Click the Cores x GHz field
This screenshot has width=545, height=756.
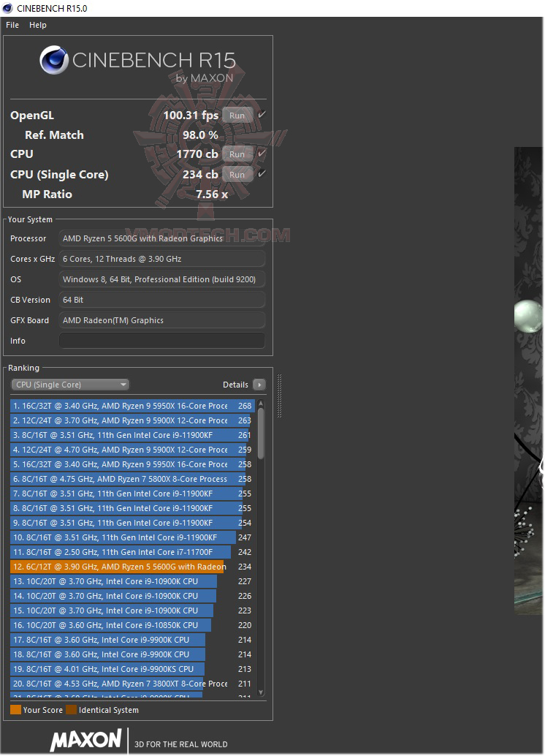(162, 259)
